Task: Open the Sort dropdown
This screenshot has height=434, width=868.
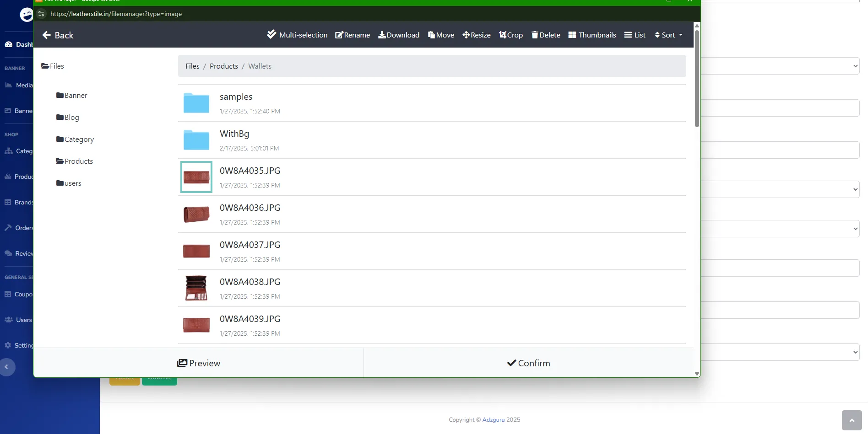Action: point(668,35)
